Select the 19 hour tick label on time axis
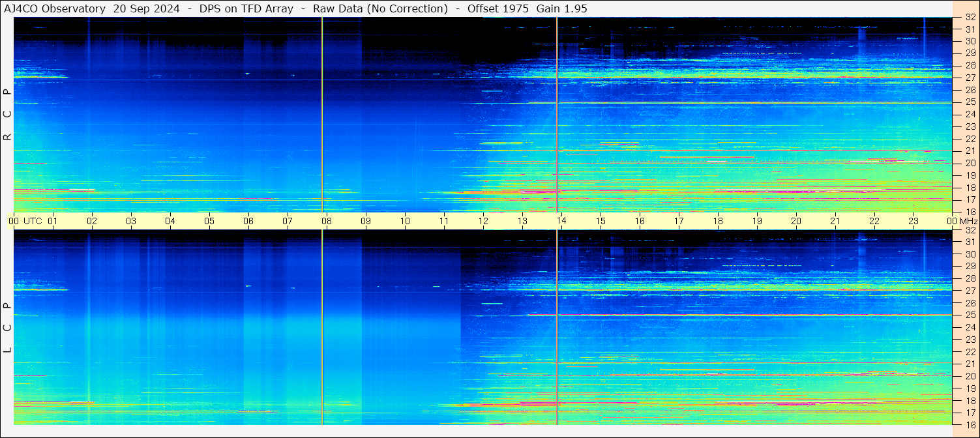The image size is (980, 438). point(757,221)
